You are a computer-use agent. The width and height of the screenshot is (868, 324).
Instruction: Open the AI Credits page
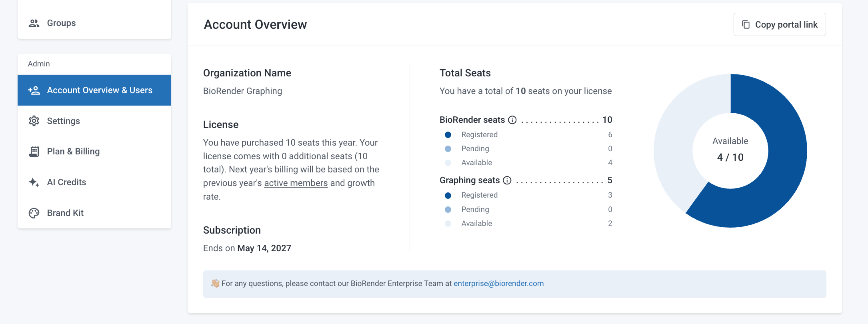point(94,182)
